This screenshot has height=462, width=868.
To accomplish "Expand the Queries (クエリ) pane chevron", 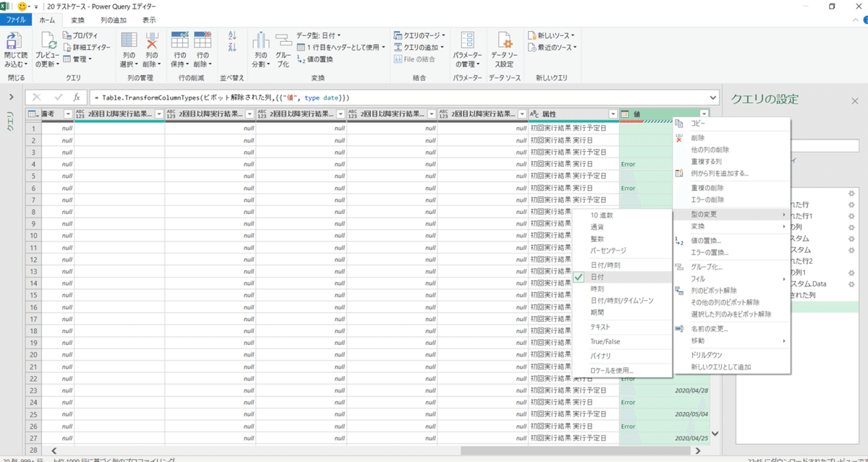I will click(x=12, y=97).
